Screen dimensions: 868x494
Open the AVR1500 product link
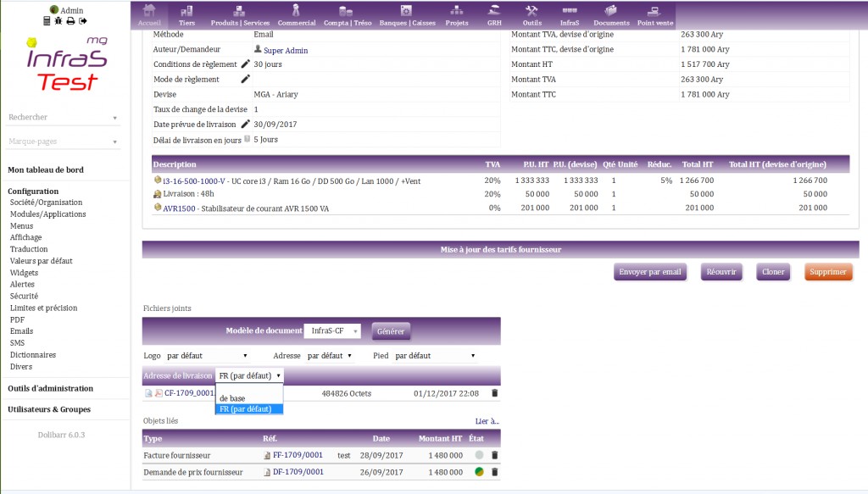coord(179,208)
